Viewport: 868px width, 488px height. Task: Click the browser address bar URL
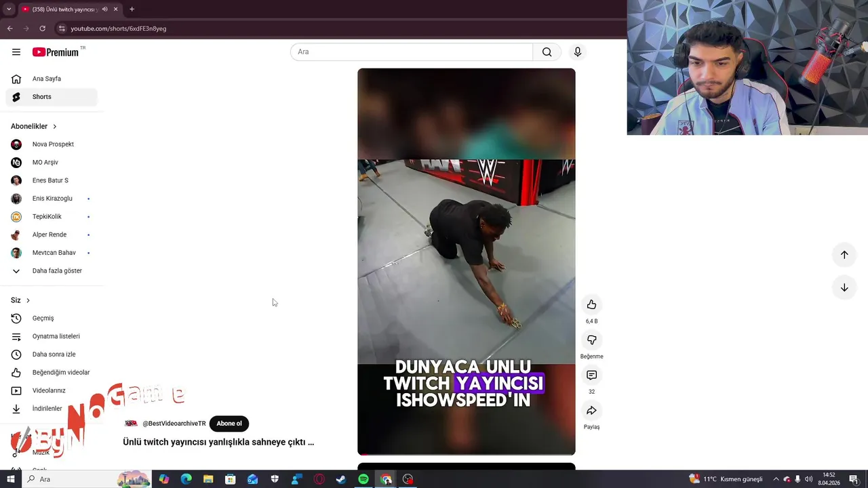coord(119,28)
